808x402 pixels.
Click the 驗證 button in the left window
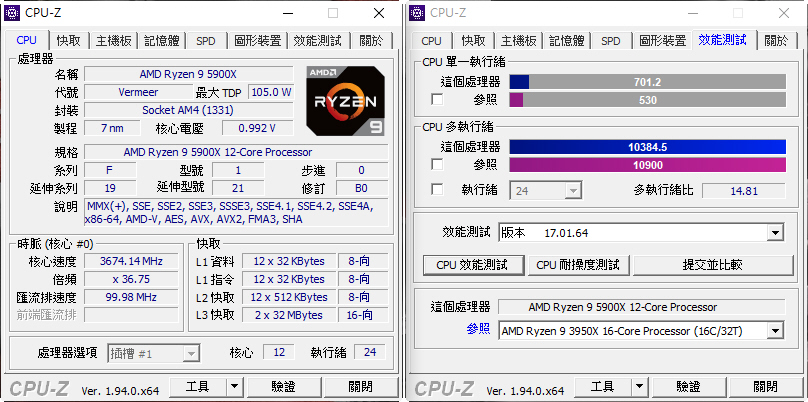284,387
